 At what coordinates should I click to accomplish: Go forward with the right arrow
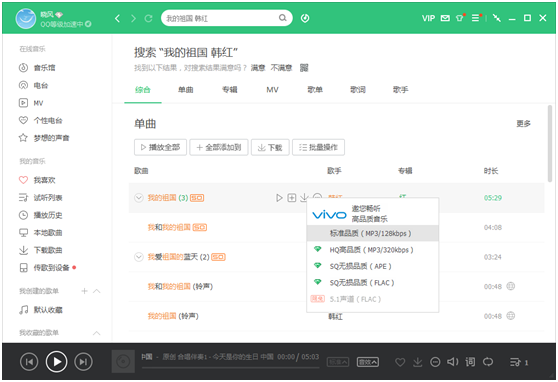click(x=133, y=18)
